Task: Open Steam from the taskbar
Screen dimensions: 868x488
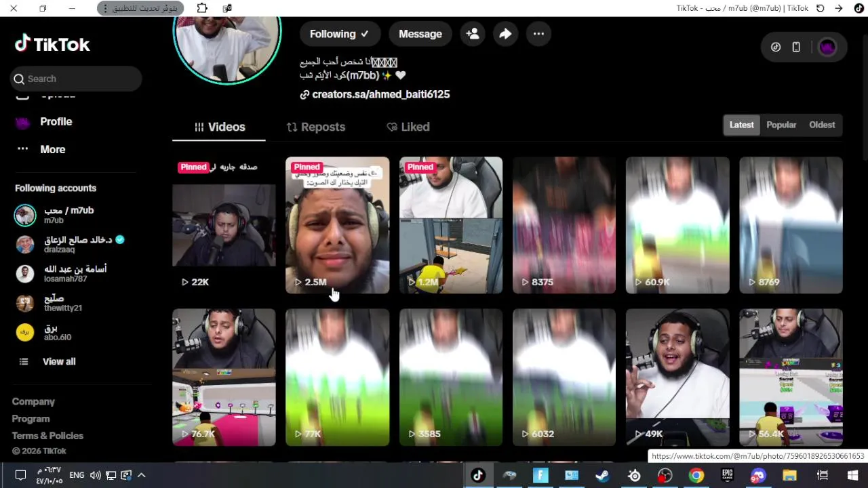Action: 602,475
